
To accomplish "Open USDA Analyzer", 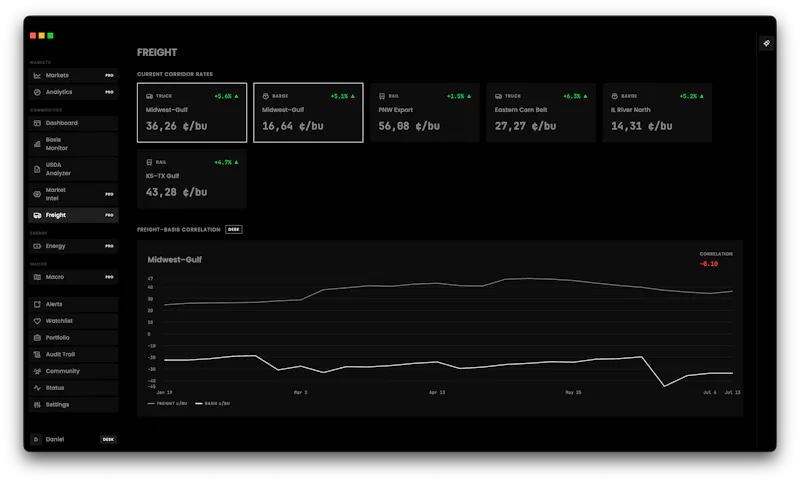I will tap(73, 169).
